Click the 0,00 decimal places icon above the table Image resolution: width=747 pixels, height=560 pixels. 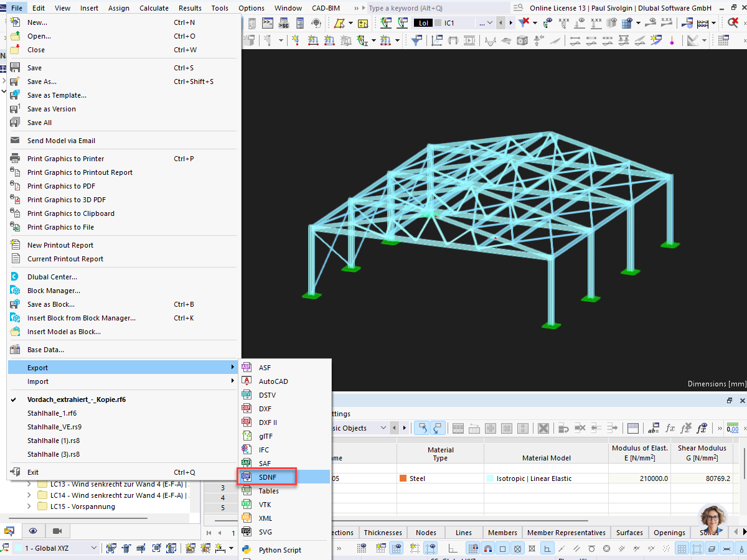(733, 429)
